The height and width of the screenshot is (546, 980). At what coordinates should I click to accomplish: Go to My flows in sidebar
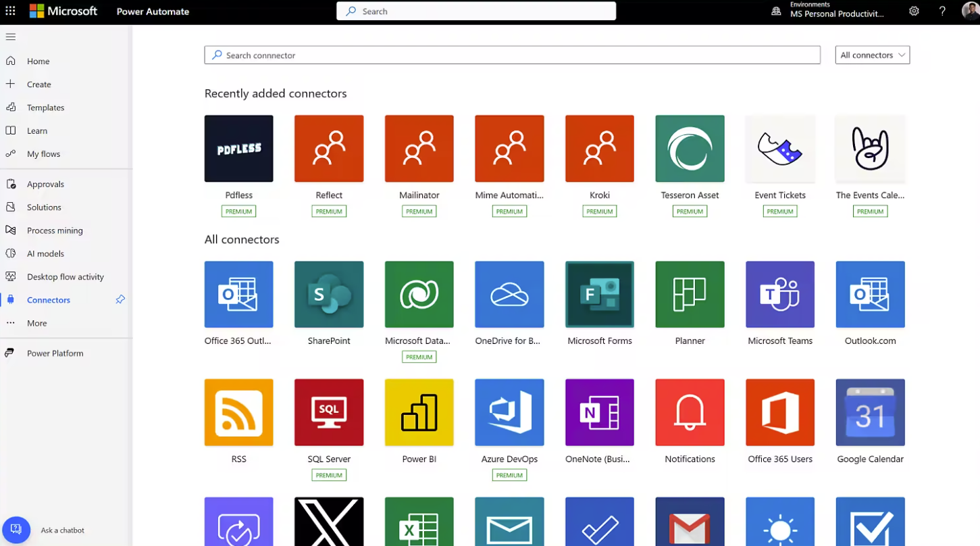click(x=43, y=154)
